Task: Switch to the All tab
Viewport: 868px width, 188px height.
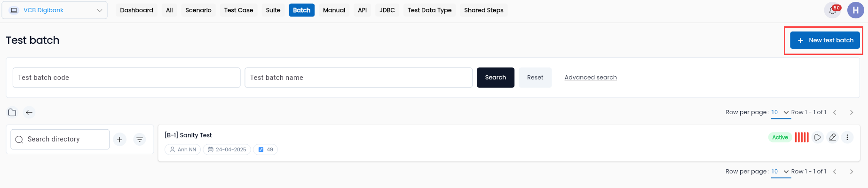Action: pyautogui.click(x=169, y=10)
